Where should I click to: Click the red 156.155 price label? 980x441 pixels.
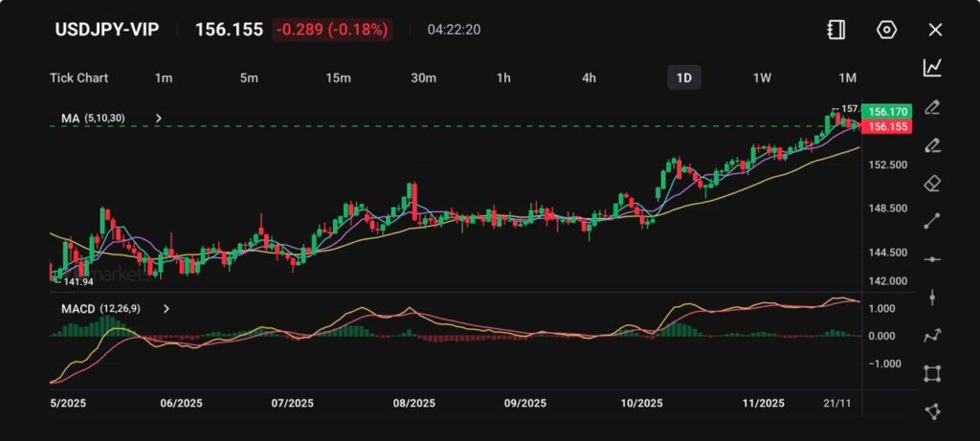point(886,126)
